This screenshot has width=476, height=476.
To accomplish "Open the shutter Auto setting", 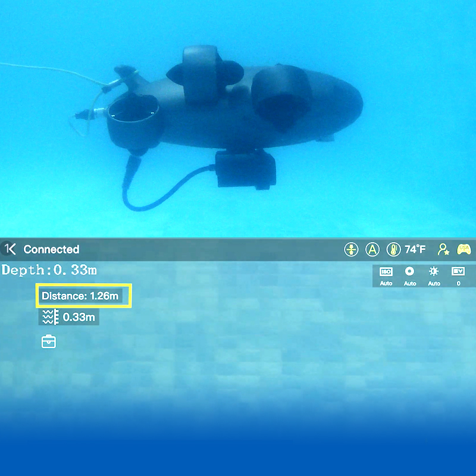I will (x=409, y=275).
